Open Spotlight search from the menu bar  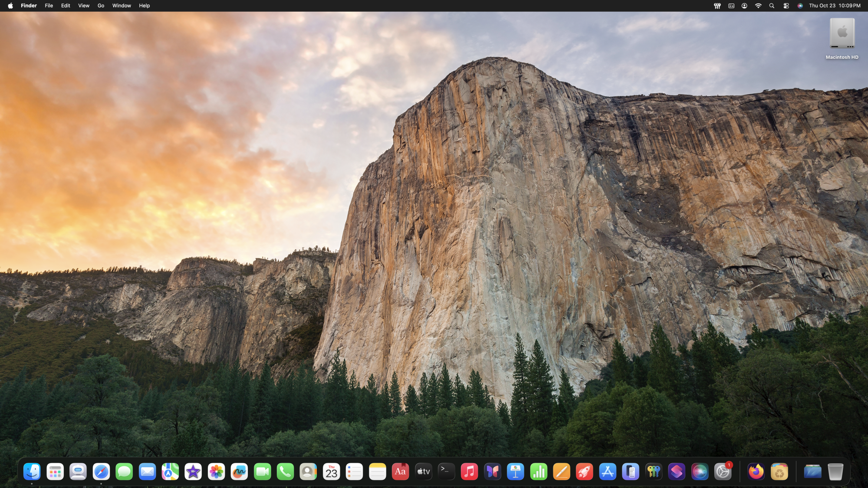click(x=772, y=6)
